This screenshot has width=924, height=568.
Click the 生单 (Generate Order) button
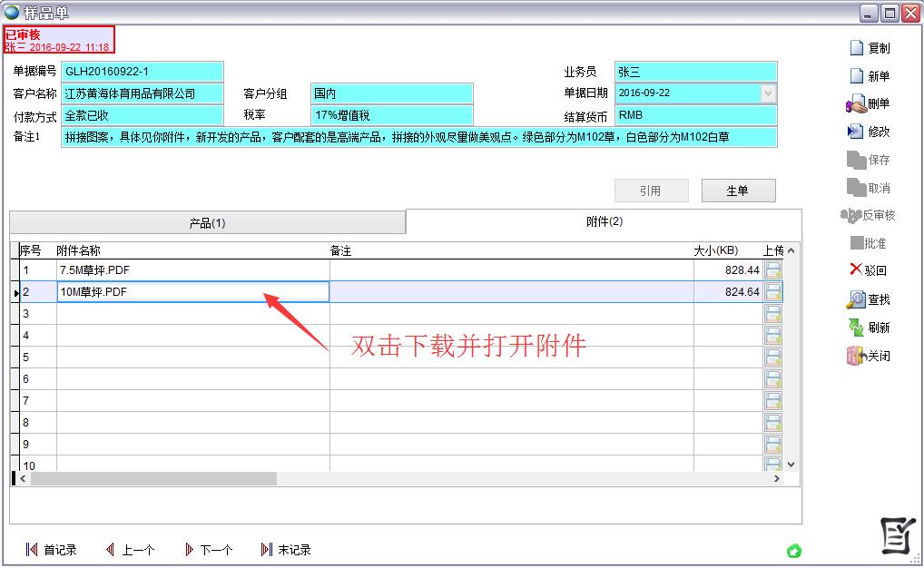(x=737, y=191)
